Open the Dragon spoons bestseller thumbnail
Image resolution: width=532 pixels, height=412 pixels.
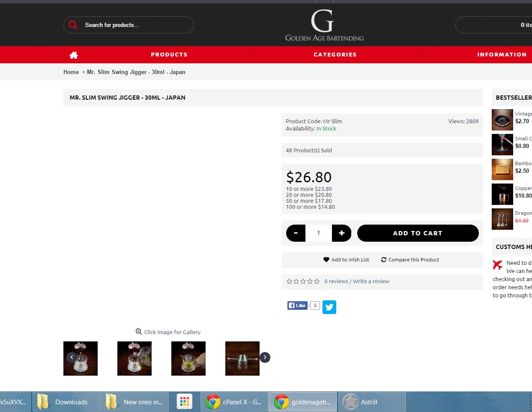[502, 219]
